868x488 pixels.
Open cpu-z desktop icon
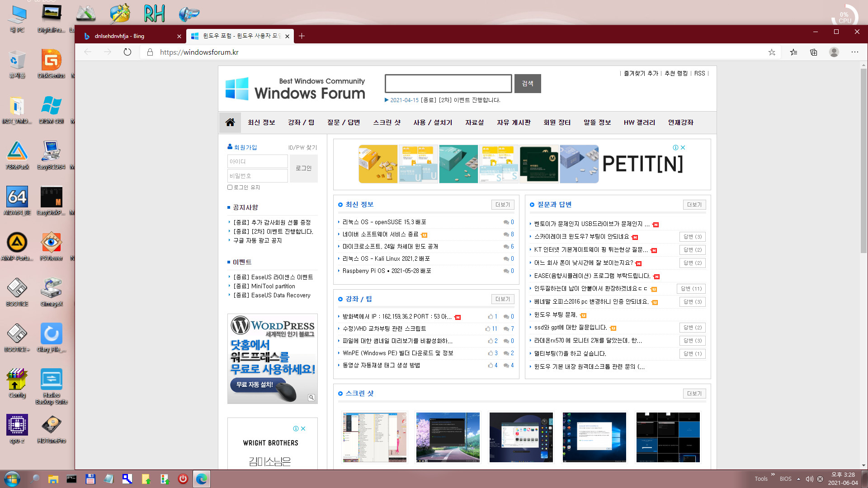(x=17, y=429)
